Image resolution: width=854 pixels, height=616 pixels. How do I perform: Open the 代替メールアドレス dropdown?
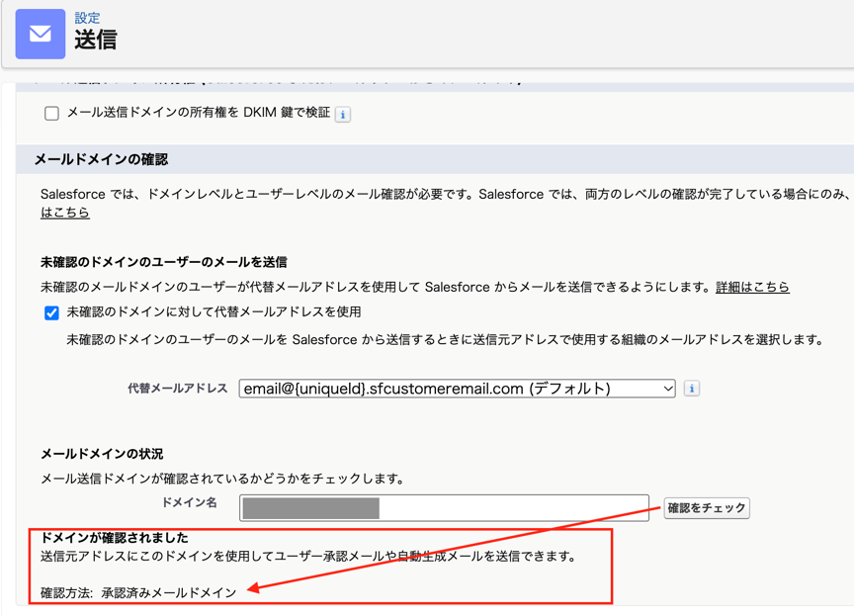[x=457, y=389]
